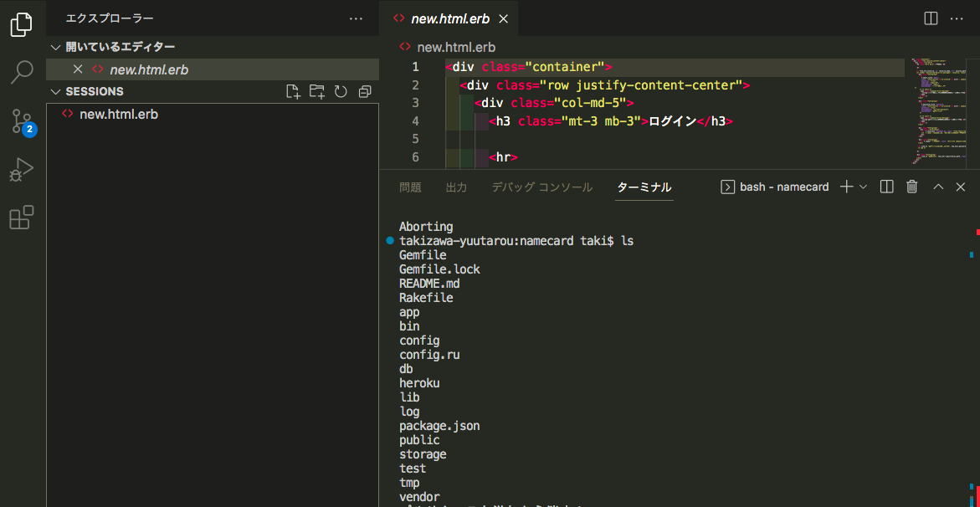The image size is (980, 507).
Task: Split the editor to the right
Action: [931, 18]
